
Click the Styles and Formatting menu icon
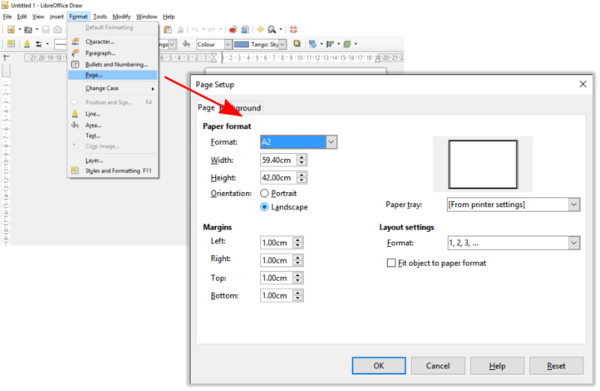[x=75, y=171]
